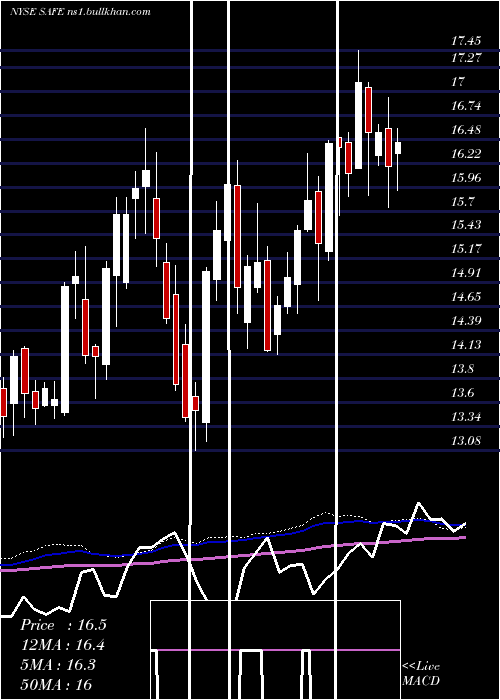This screenshot has height=700, width=500.
Task: Click the 50MA : 16 readout
Action: point(56,684)
